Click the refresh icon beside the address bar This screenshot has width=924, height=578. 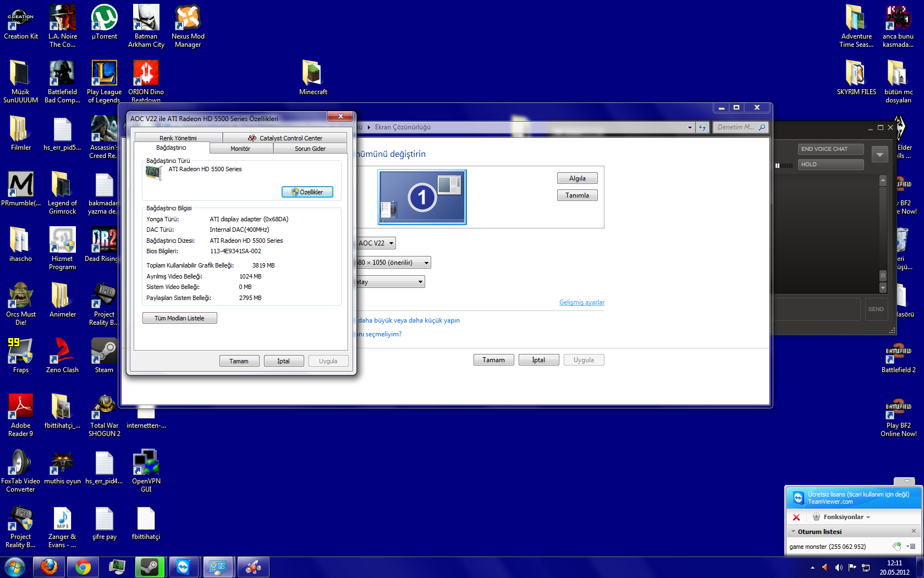[702, 127]
